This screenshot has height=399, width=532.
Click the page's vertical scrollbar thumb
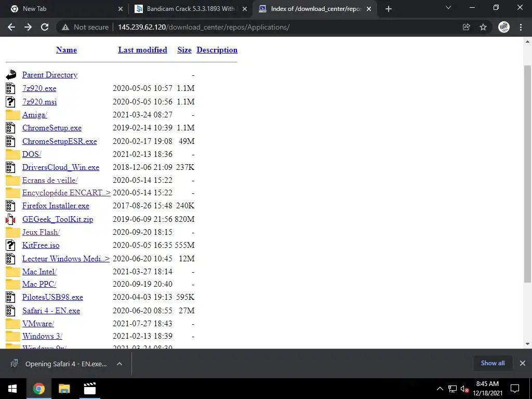click(527, 174)
